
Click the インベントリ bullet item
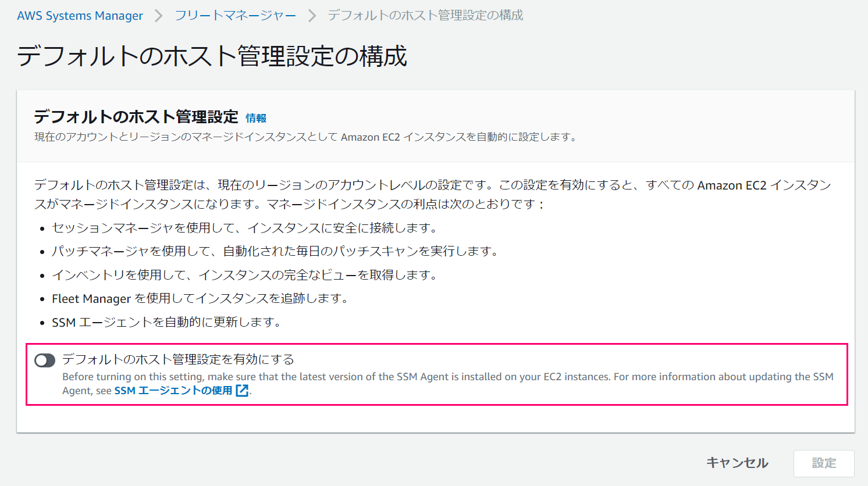(x=244, y=275)
